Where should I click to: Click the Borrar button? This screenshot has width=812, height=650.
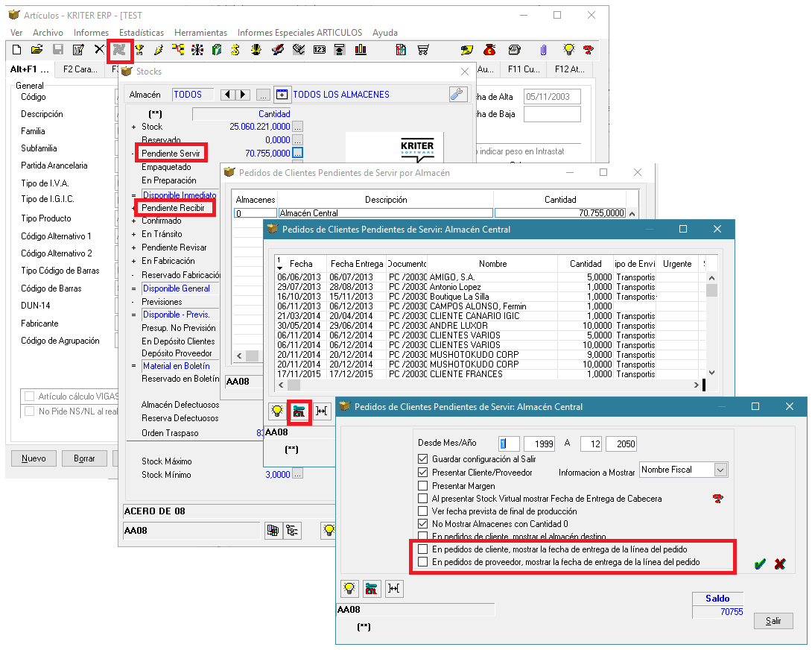[x=84, y=458]
